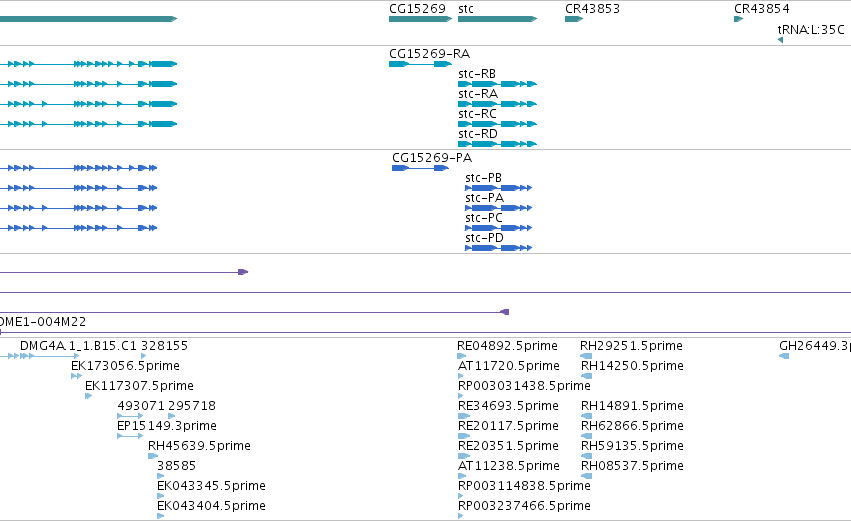This screenshot has width=851, height=521.
Task: Click the stc-RA transcript label
Action: click(x=478, y=94)
